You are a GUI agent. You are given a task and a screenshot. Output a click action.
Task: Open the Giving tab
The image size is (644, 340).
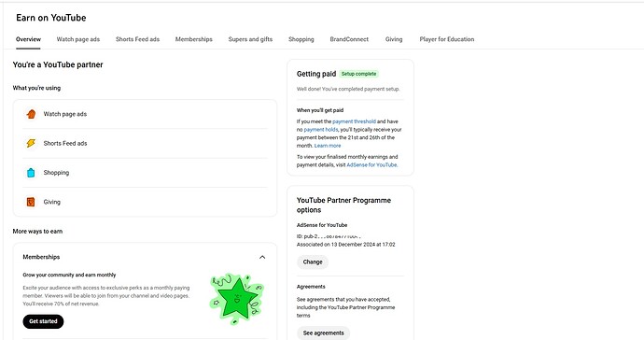point(394,39)
